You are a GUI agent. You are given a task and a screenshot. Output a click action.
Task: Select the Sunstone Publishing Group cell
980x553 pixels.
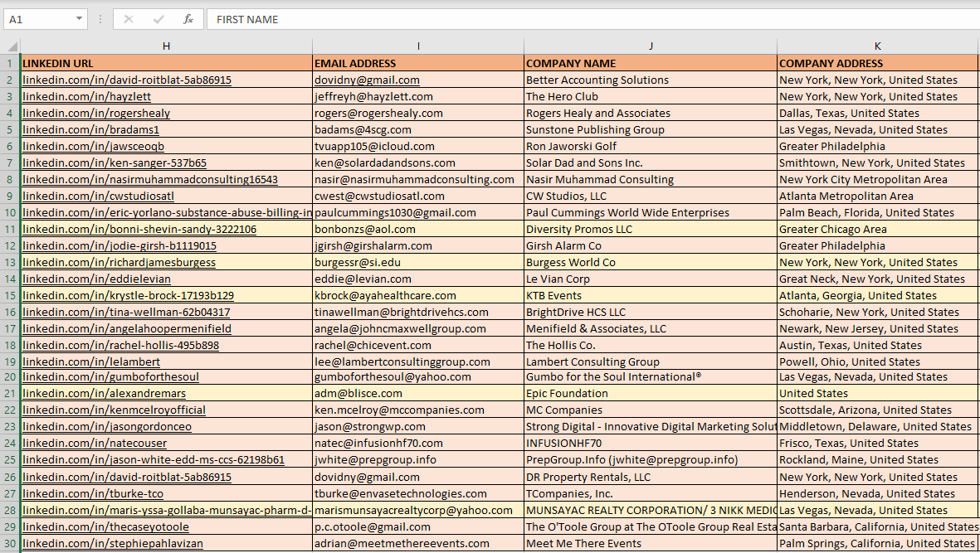click(x=651, y=130)
